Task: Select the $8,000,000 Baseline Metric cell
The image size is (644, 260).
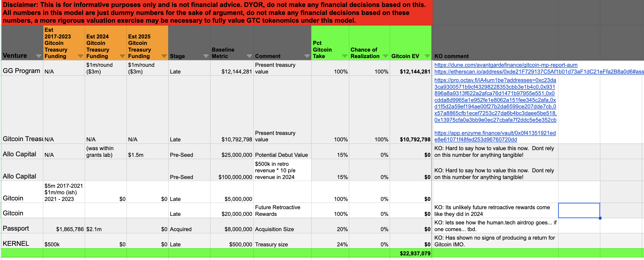Action: (232, 226)
